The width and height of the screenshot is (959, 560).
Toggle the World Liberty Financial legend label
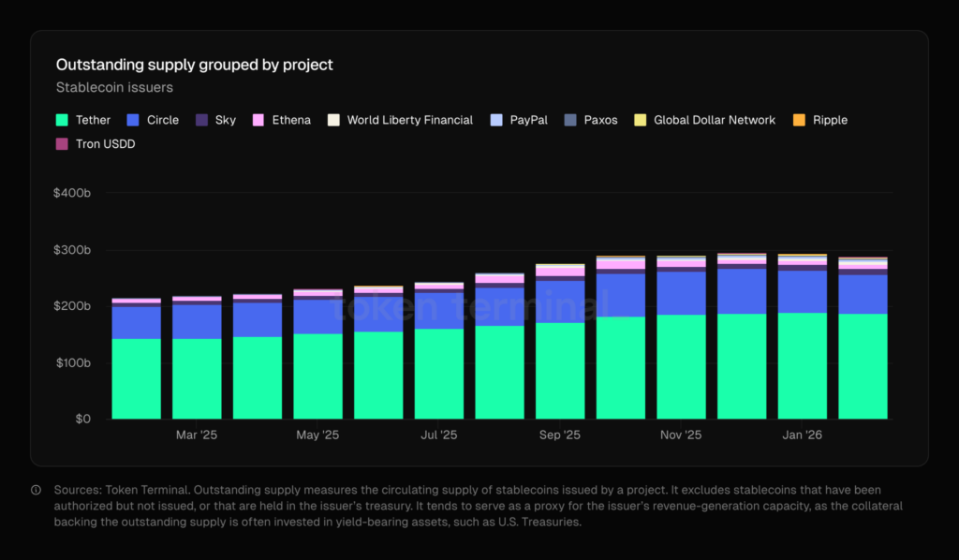(x=409, y=120)
